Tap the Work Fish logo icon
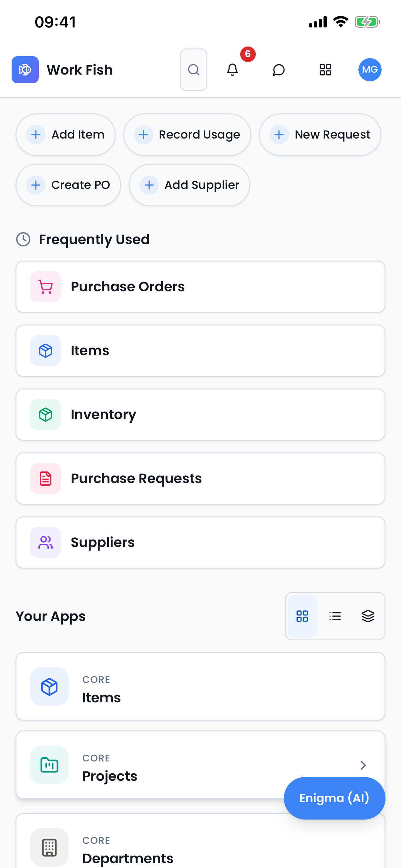This screenshot has height=868, width=401. pos(25,70)
